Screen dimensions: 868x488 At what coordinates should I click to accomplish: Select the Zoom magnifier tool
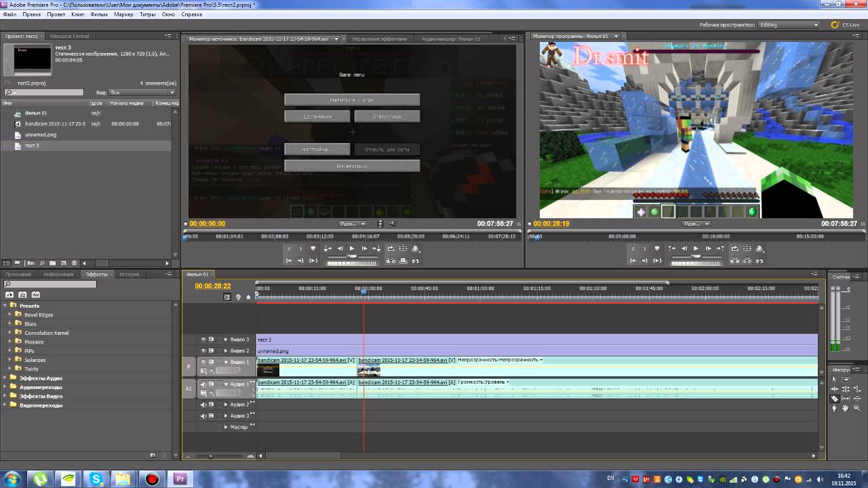pyautogui.click(x=857, y=407)
